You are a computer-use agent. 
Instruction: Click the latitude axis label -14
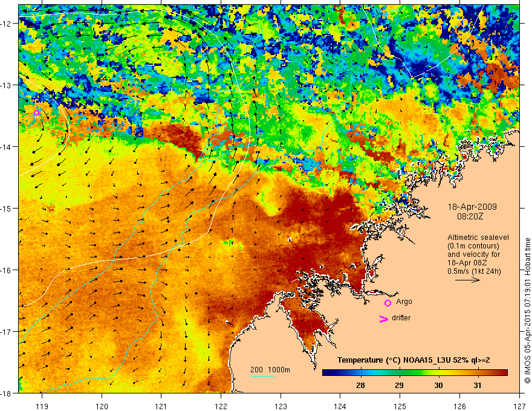pyautogui.click(x=6, y=147)
